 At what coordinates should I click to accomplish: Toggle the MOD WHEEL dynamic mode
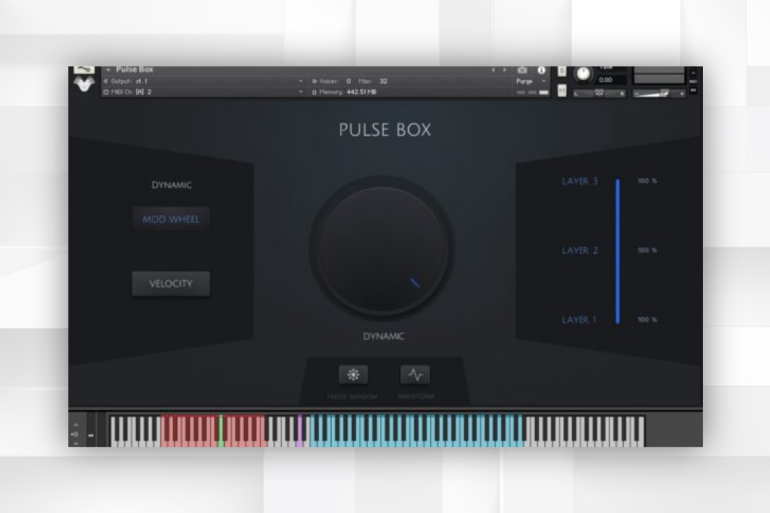171,219
